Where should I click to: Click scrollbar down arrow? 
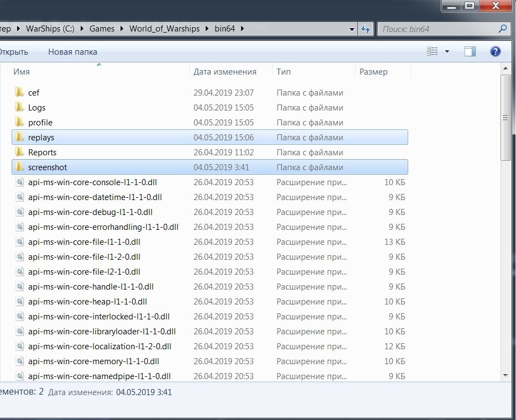[505, 375]
